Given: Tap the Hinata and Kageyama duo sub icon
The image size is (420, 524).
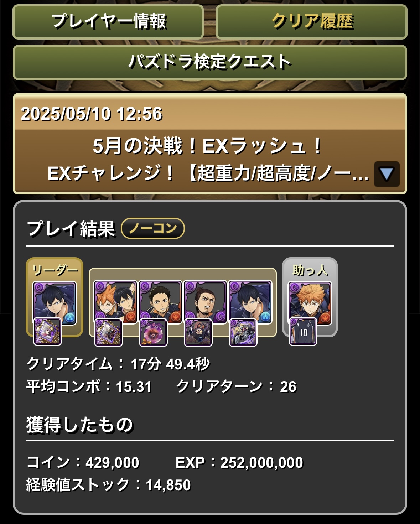Looking at the screenshot, I should click(x=115, y=302).
